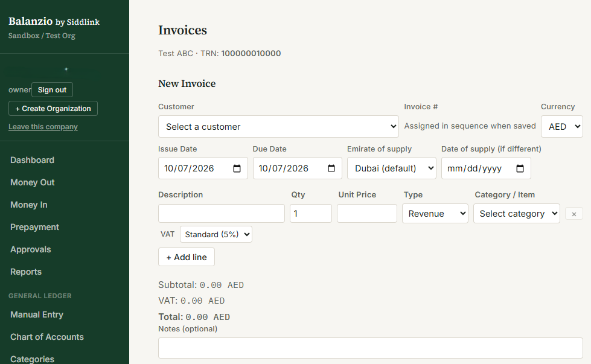Screen dimensions: 591x364
Task: Open Reports in the sidebar
Action: click(26, 272)
